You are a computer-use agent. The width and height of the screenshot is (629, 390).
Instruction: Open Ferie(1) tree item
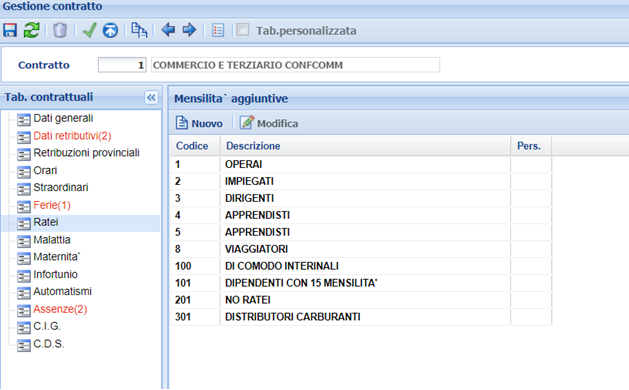pos(52,205)
